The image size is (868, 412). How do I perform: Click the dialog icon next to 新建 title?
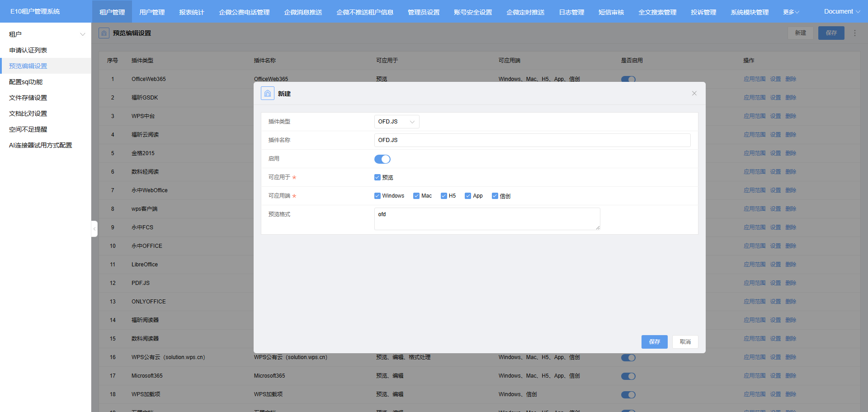click(x=268, y=93)
